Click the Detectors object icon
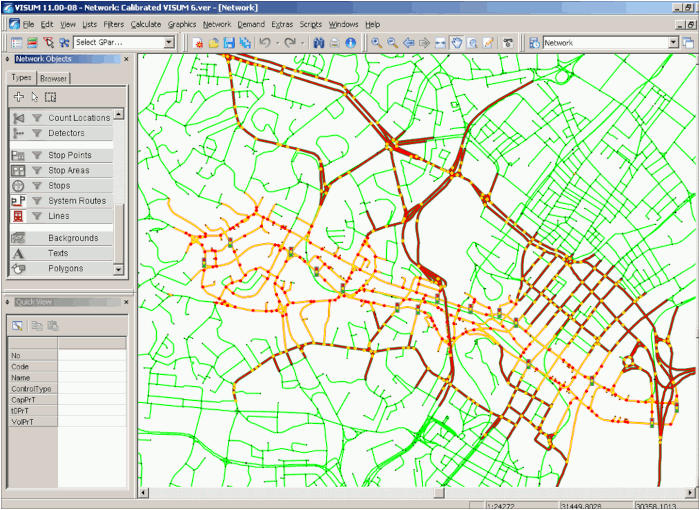Image resolution: width=700 pixels, height=510 pixels. point(18,133)
